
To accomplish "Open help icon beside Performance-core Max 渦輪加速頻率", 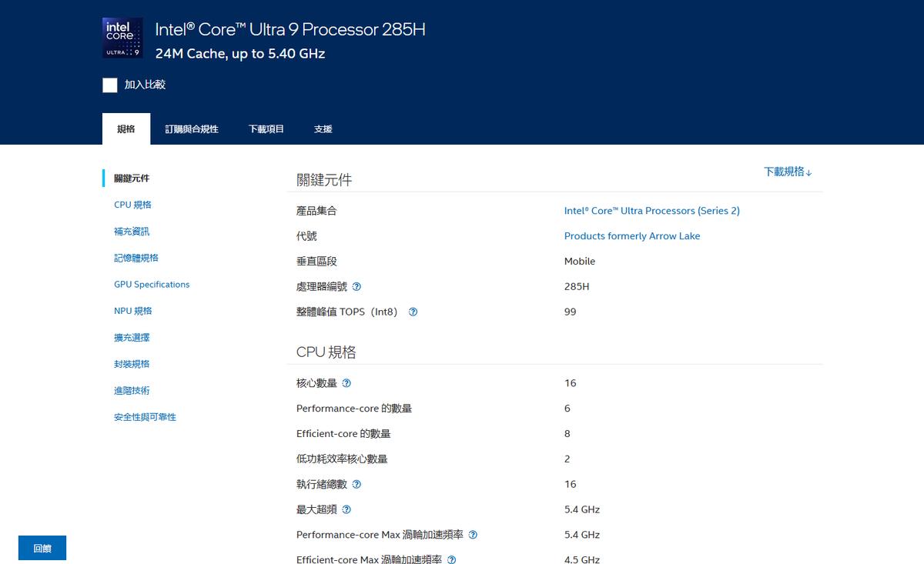I will [x=473, y=535].
